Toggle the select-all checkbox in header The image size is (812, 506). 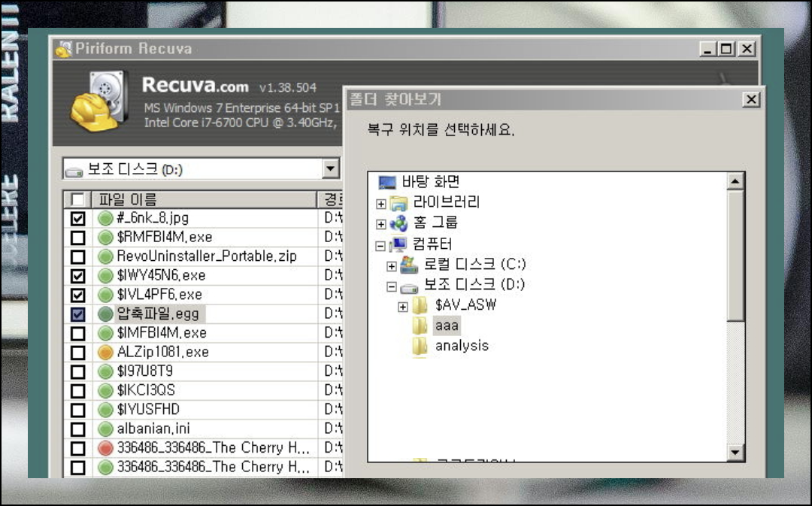pos(77,199)
